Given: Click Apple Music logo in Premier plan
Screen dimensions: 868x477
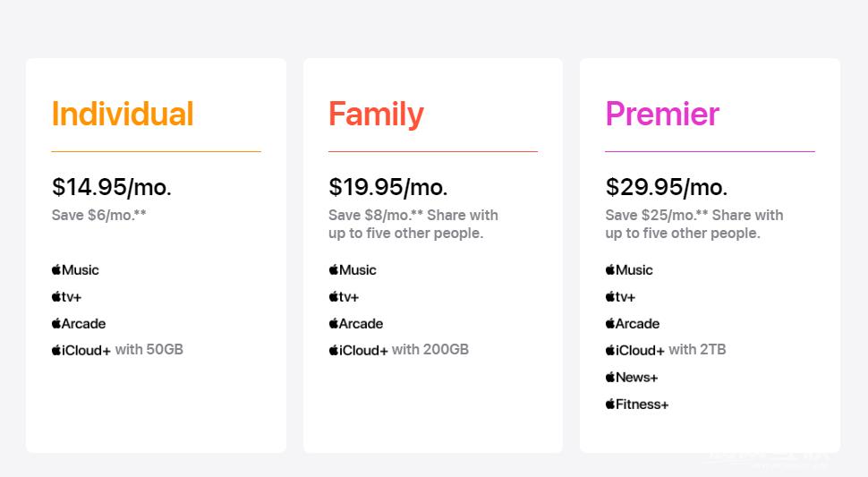Looking at the screenshot, I should pyautogui.click(x=629, y=270).
